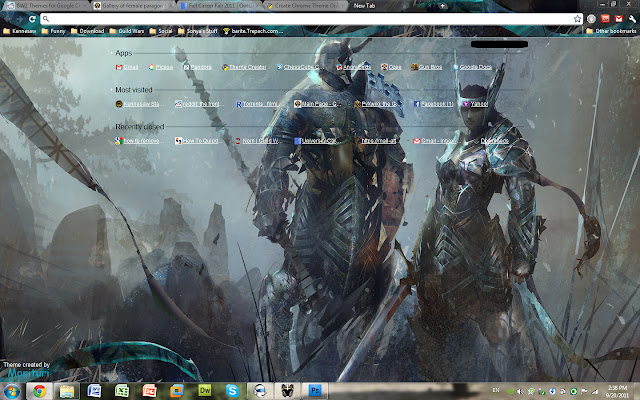Open Photoshop from the taskbar
The image size is (640, 400).
point(315,391)
